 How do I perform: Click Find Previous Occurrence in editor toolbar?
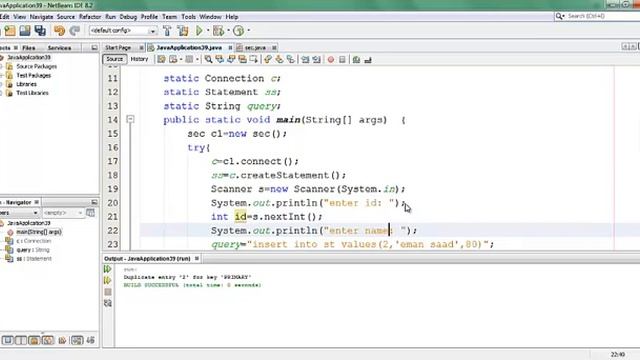point(220,60)
